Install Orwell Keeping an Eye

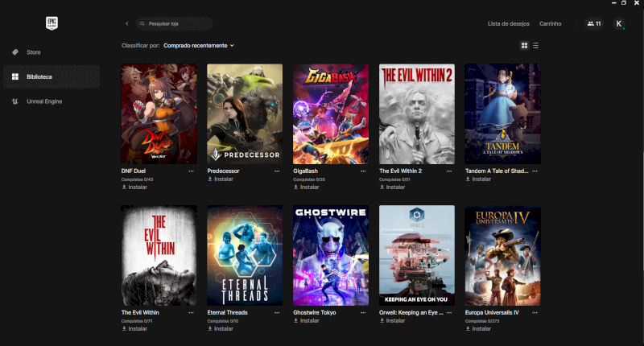392,320
